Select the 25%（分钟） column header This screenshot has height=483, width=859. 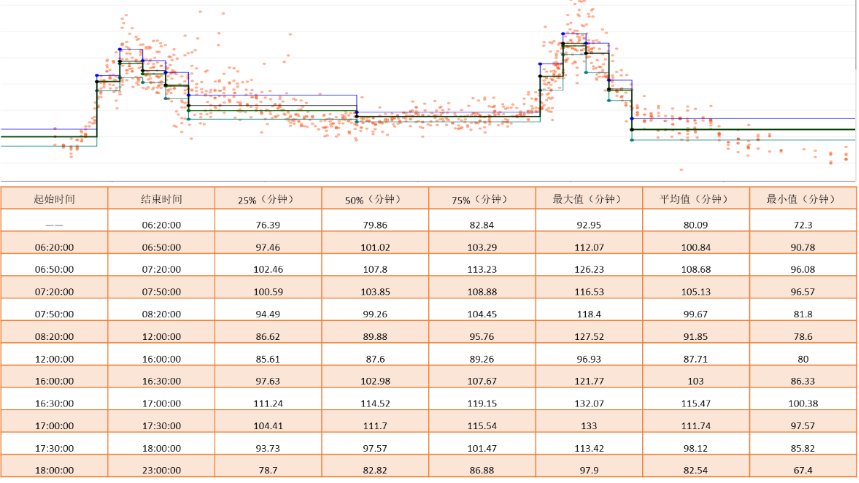click(x=268, y=199)
